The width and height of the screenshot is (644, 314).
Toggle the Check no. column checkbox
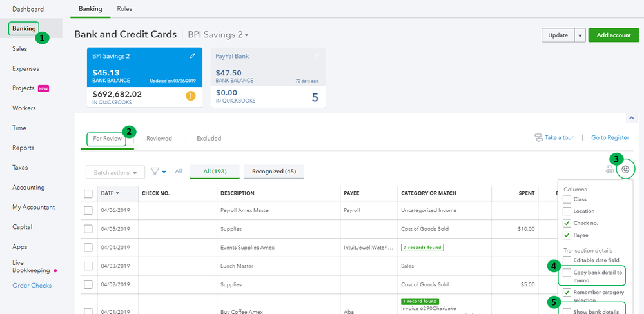coord(567,223)
